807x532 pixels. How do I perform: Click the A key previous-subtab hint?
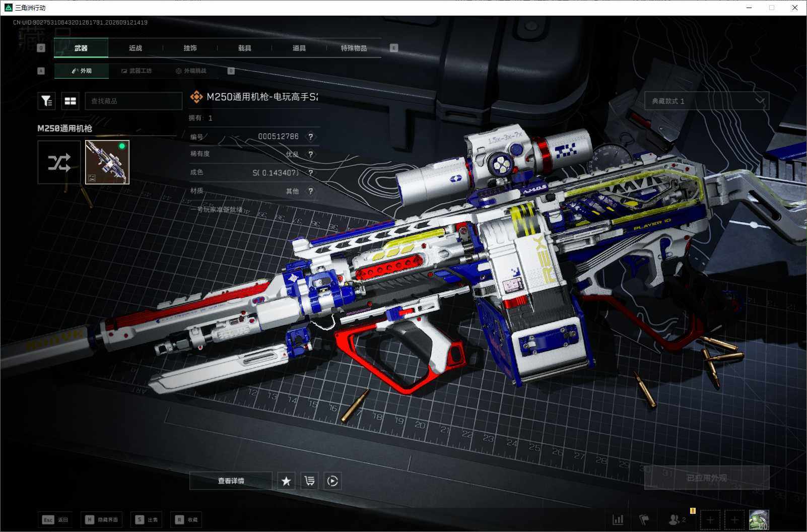pyautogui.click(x=41, y=71)
